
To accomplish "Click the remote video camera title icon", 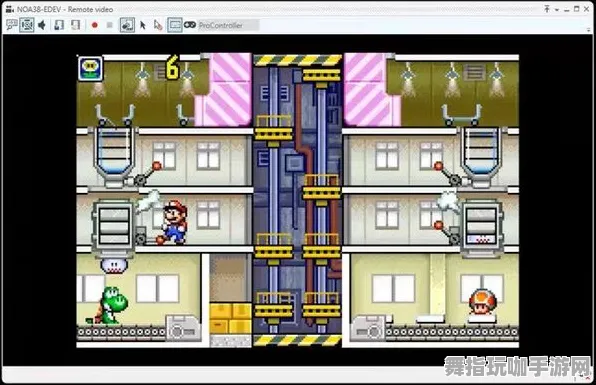I will click(10, 9).
